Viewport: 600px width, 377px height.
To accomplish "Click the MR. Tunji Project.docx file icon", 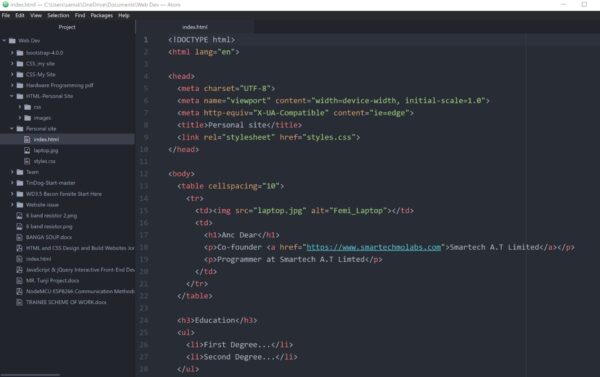I will click(19, 281).
